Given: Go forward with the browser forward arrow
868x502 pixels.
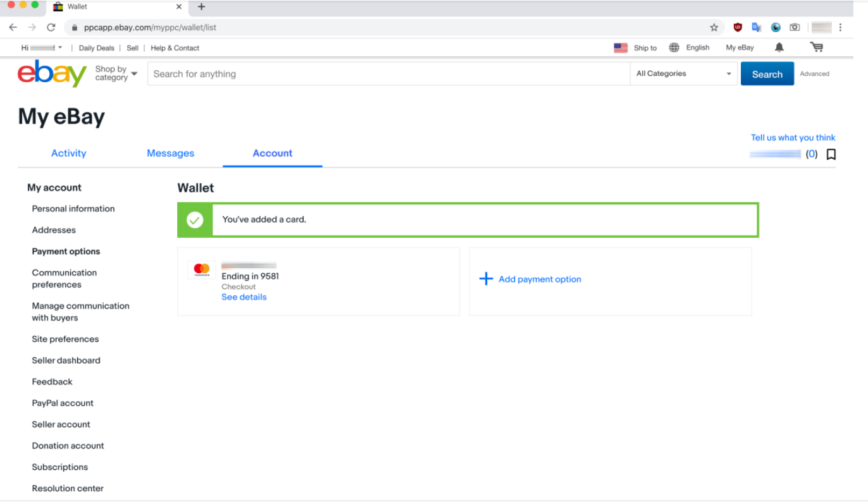Looking at the screenshot, I should coord(32,27).
